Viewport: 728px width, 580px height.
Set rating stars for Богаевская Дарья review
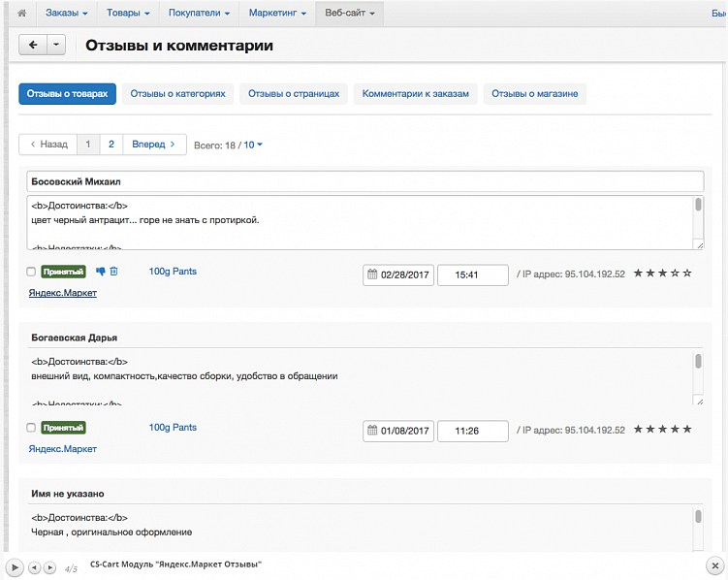point(662,429)
